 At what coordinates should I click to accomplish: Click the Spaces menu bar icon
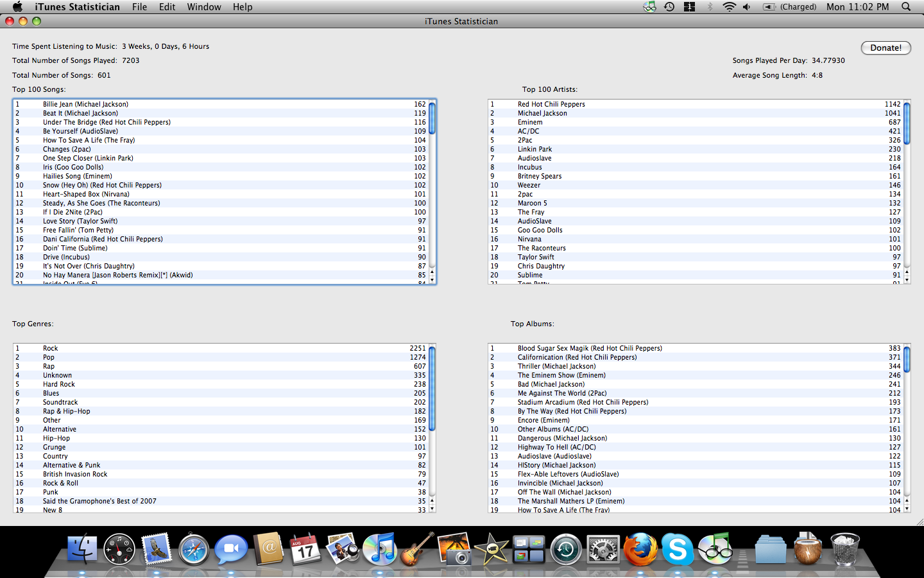pyautogui.click(x=690, y=6)
